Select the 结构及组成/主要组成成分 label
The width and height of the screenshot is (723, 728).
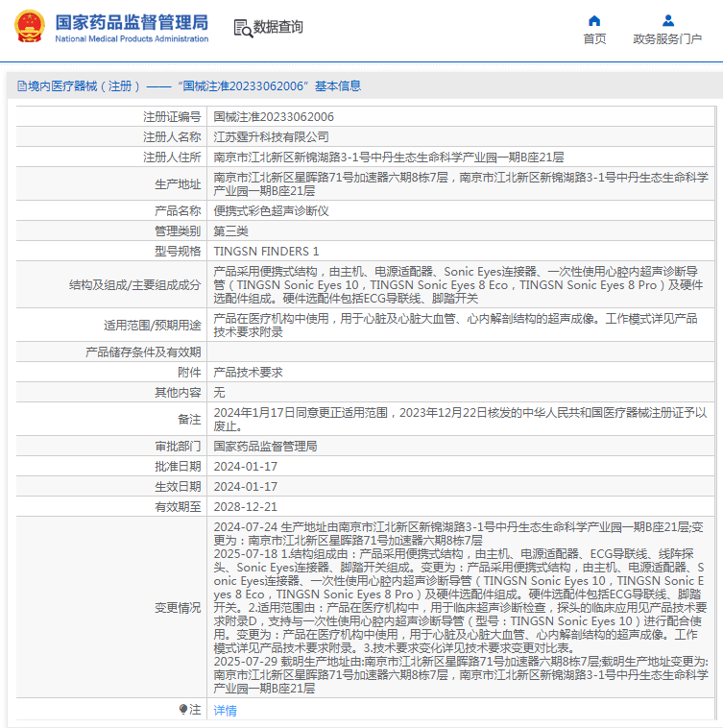(135, 285)
